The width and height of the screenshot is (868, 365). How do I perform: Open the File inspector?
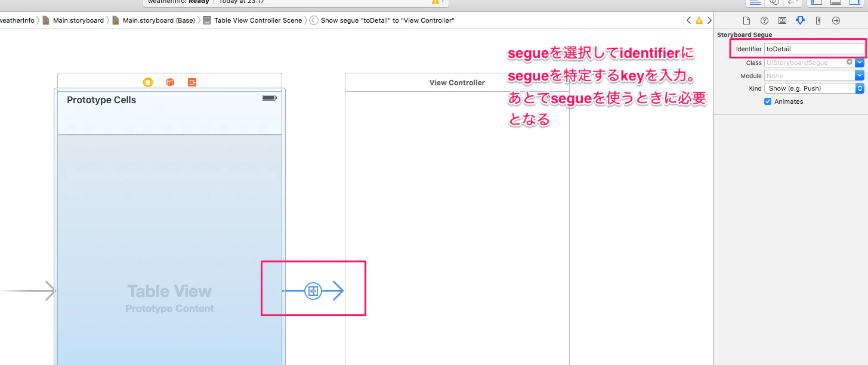point(746,20)
